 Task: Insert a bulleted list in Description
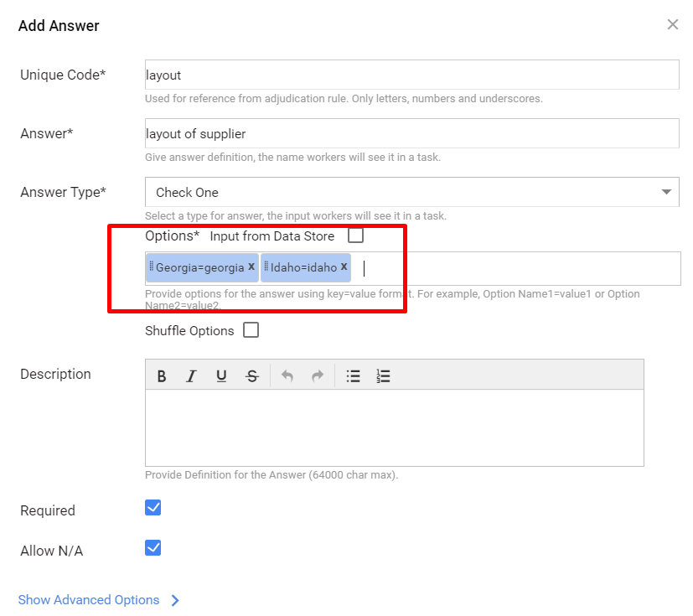(353, 376)
